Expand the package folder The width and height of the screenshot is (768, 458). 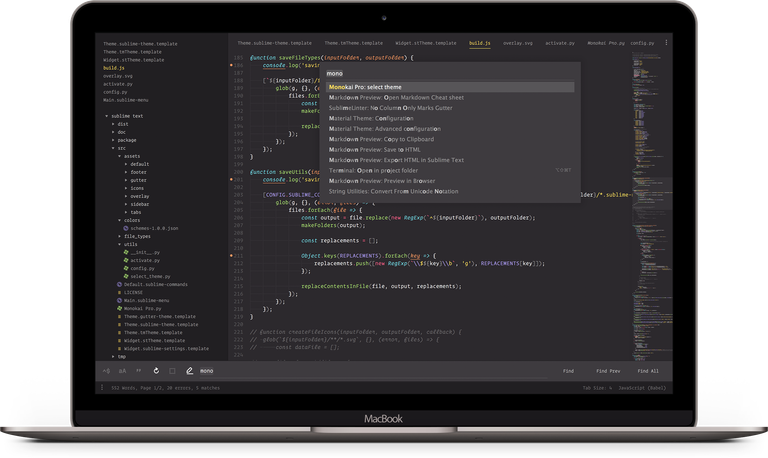[x=113, y=140]
